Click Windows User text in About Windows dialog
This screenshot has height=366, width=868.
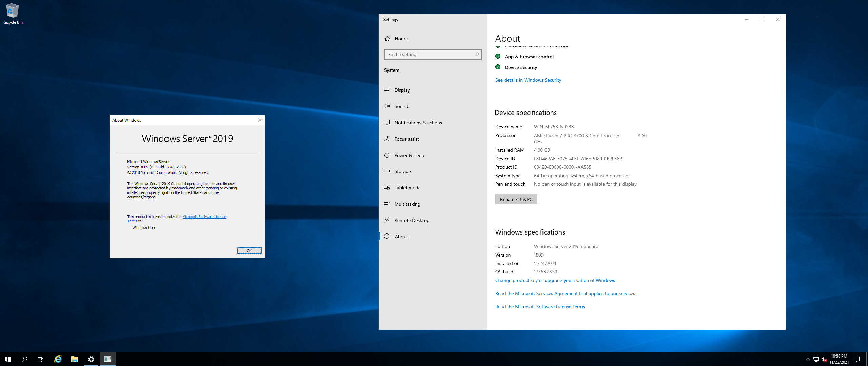tap(144, 228)
